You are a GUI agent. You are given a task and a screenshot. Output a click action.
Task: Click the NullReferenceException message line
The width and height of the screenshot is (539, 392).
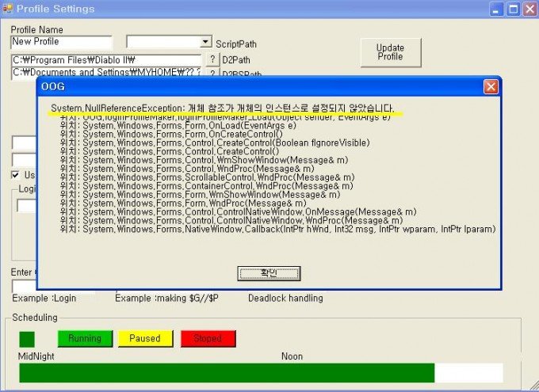(x=223, y=108)
